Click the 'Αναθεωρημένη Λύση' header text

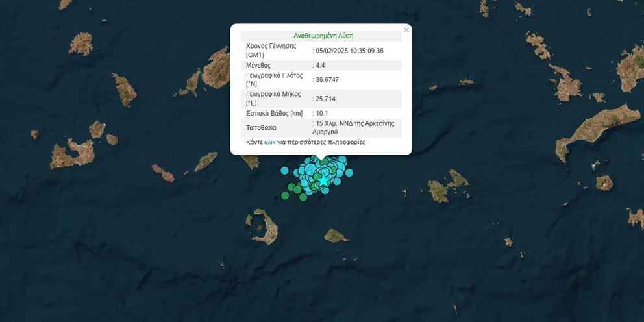point(324,36)
